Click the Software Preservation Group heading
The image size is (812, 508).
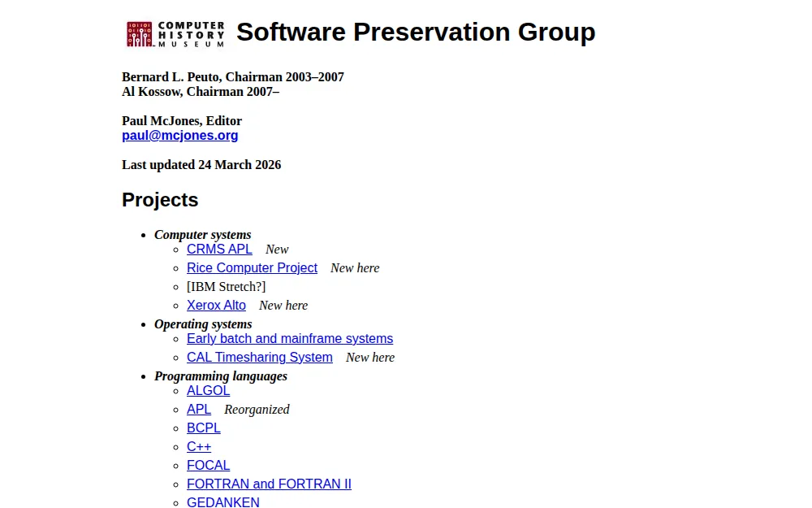(416, 33)
